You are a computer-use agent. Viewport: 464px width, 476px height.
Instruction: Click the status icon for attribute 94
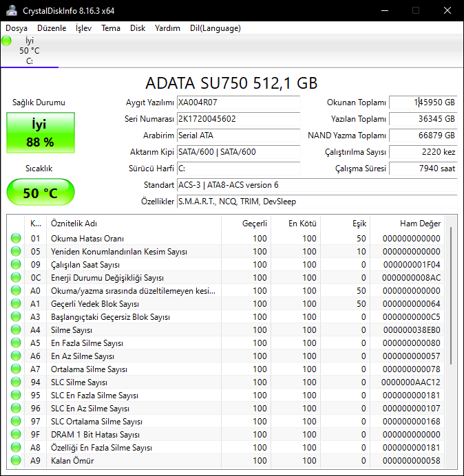[16, 382]
